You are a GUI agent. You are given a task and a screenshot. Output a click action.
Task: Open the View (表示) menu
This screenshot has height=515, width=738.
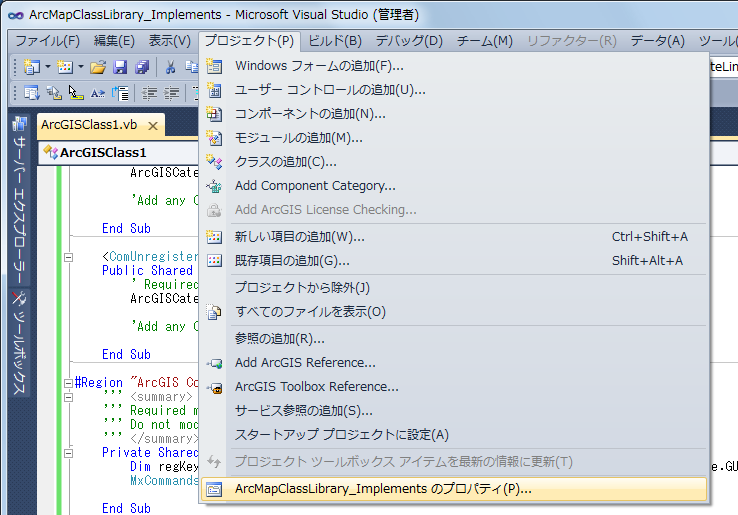[x=169, y=41]
